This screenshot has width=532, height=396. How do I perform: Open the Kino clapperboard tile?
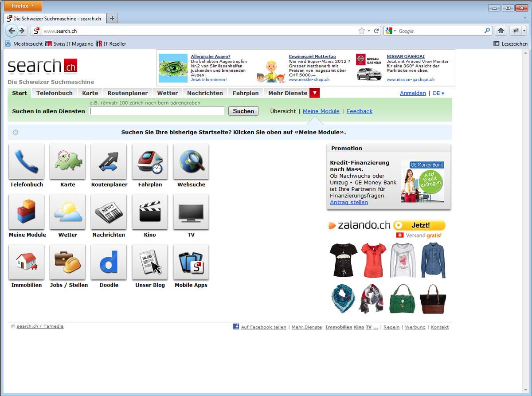150,212
